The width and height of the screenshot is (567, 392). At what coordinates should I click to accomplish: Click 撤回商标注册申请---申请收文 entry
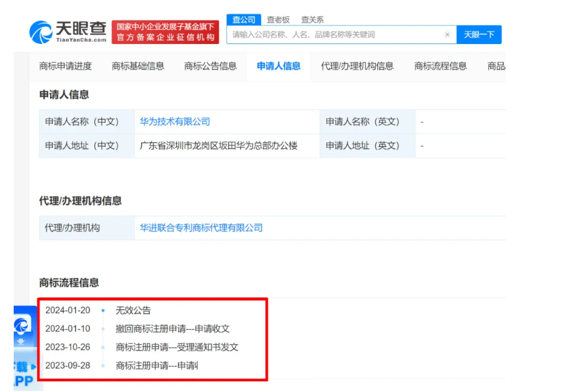pyautogui.click(x=173, y=329)
